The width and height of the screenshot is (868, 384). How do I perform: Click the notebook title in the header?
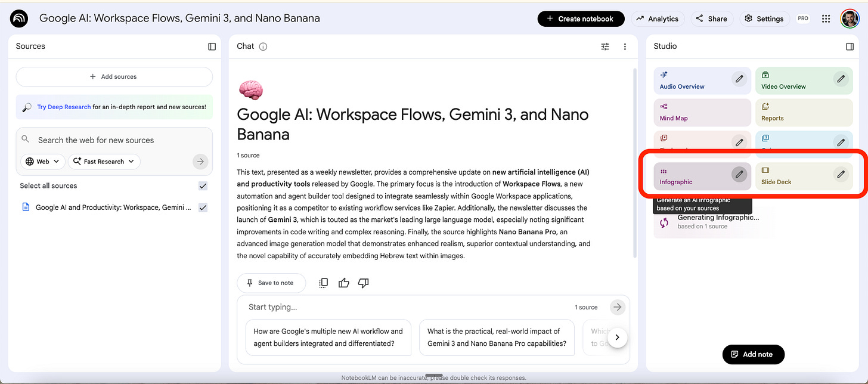click(179, 18)
